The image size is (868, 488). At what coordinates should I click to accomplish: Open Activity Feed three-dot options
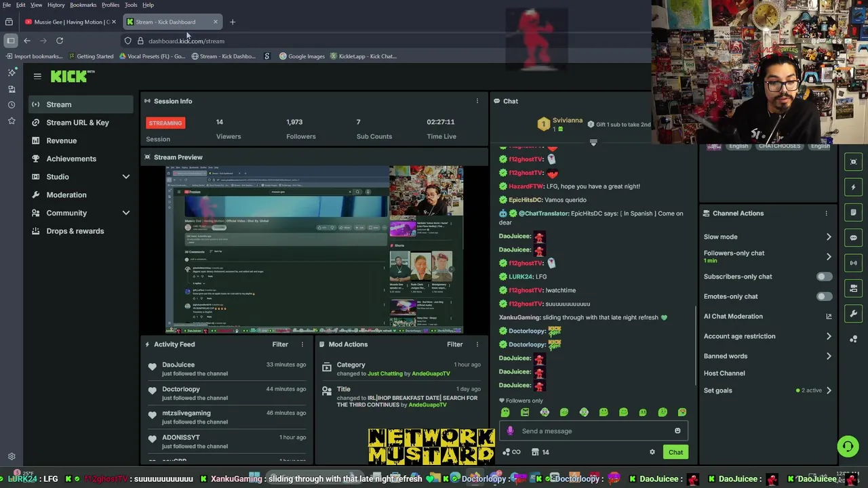(x=302, y=344)
